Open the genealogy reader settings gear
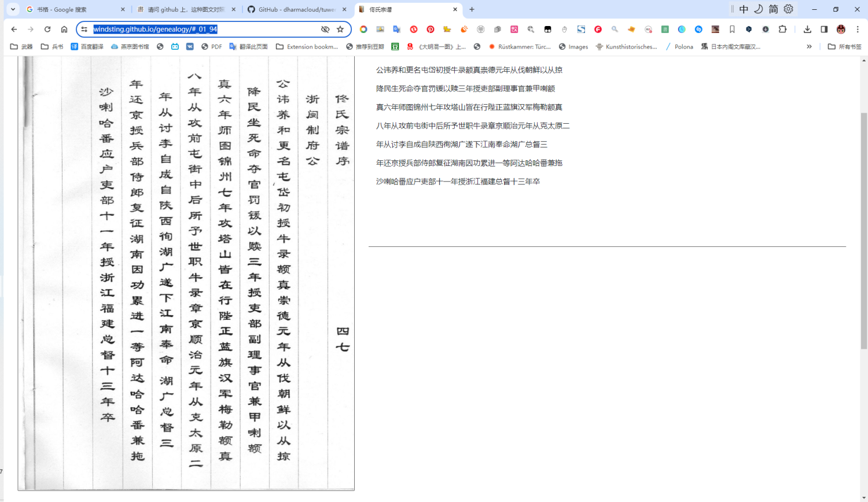The image size is (868, 502). [x=788, y=9]
